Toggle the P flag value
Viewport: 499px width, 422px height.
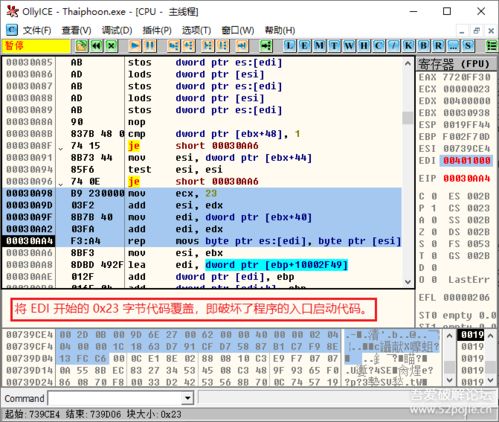pos(434,208)
